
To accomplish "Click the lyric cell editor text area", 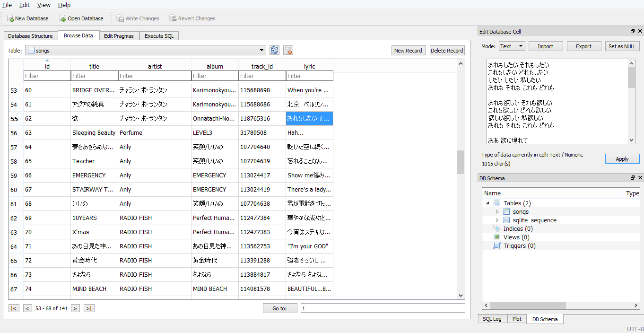I will click(557, 101).
